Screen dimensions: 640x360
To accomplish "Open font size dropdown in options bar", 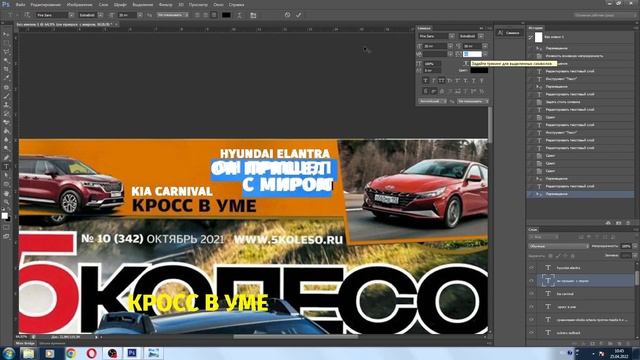I will click(140, 15).
